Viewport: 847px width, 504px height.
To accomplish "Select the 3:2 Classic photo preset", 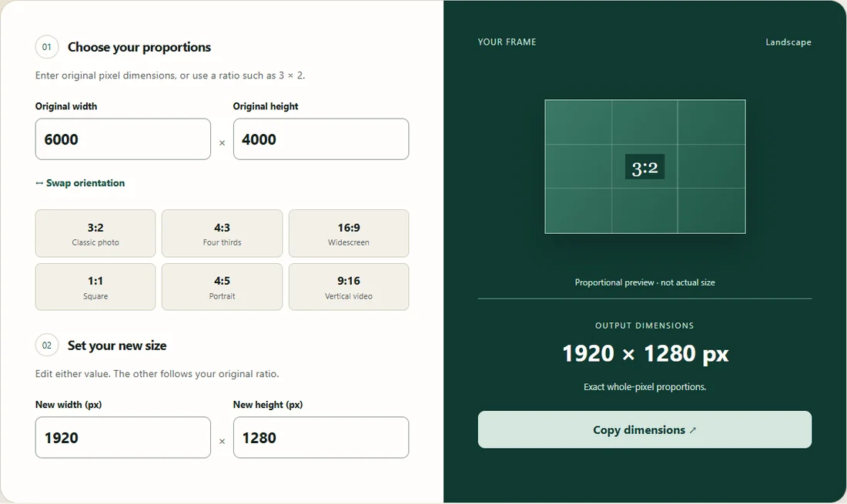I will [x=95, y=233].
